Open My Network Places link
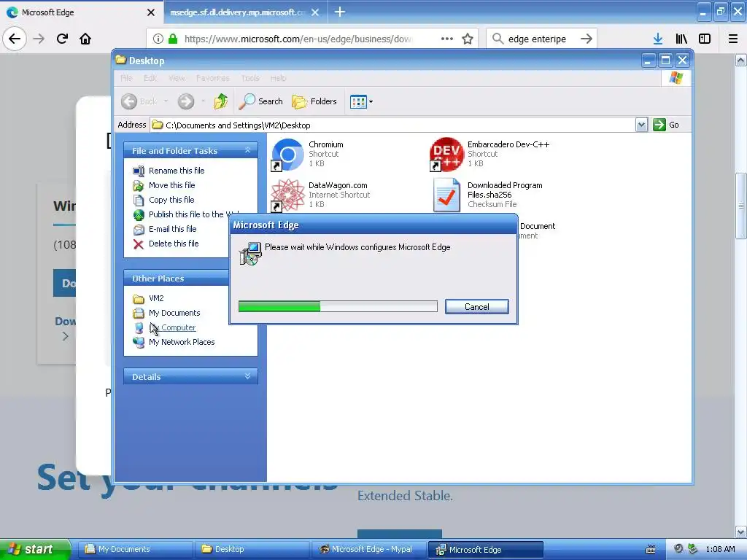The height and width of the screenshot is (560, 747). [x=182, y=342]
